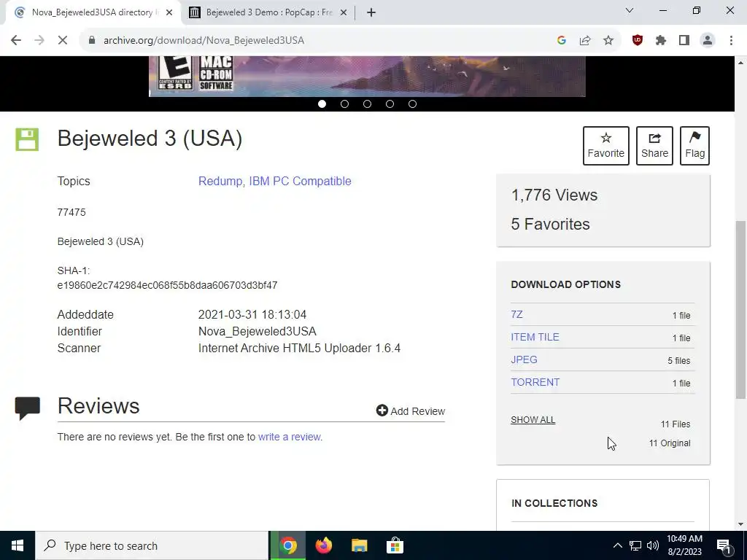
Task: Open the Windows Start menu
Action: (x=18, y=545)
